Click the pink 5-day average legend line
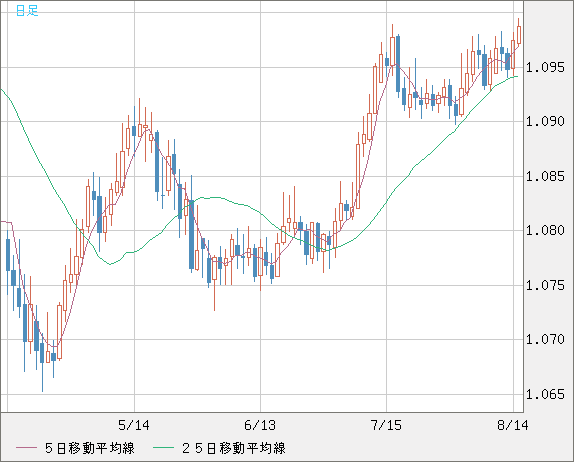This screenshot has width=574, height=462. (26, 448)
